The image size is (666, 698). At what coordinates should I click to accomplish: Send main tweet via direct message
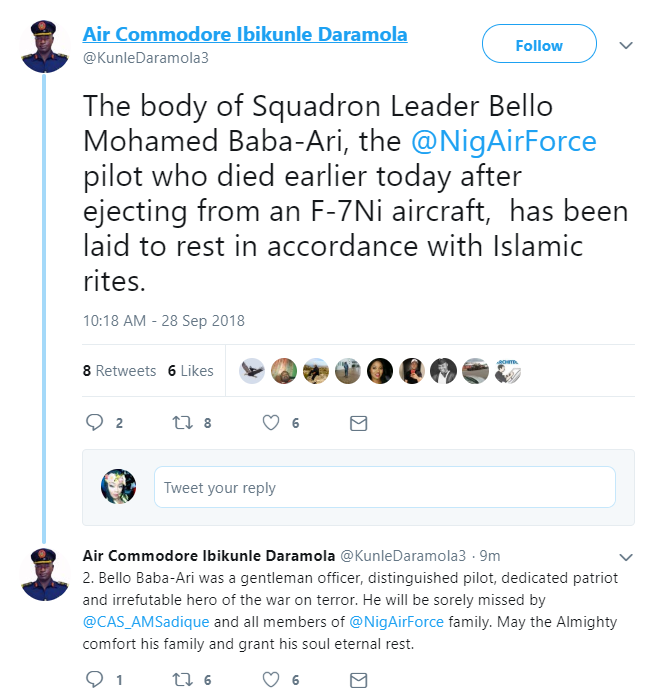click(x=358, y=423)
